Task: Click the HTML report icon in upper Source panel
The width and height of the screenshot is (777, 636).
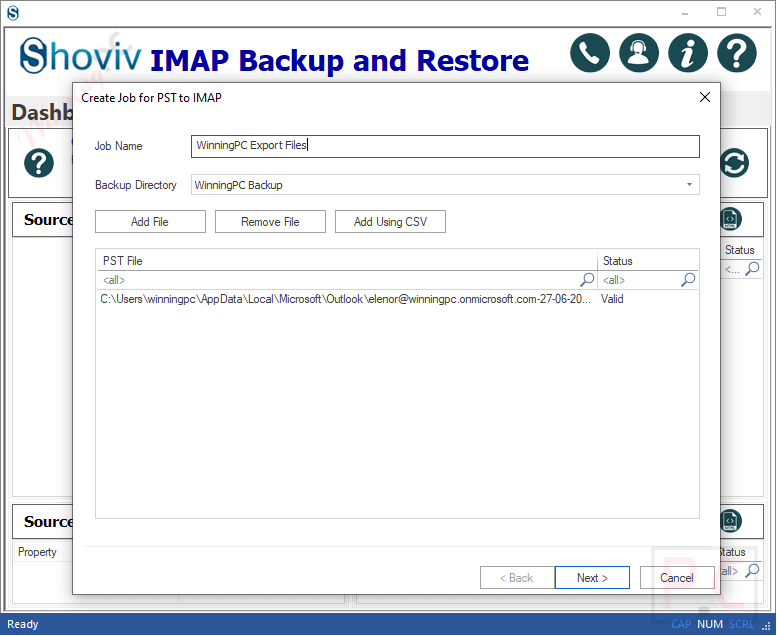Action: pos(730,219)
